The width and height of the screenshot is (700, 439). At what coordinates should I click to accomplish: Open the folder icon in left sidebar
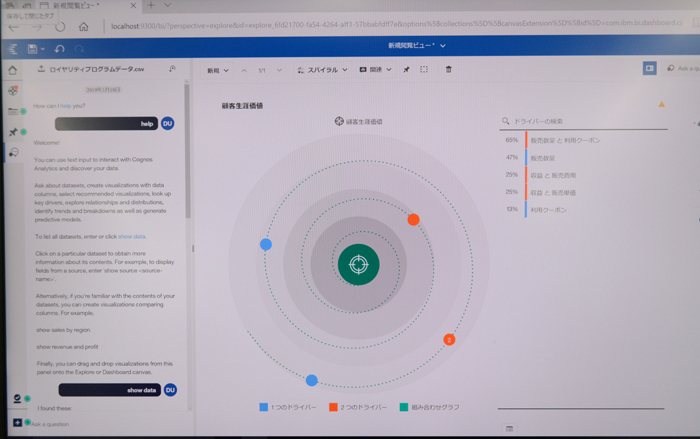point(13,111)
